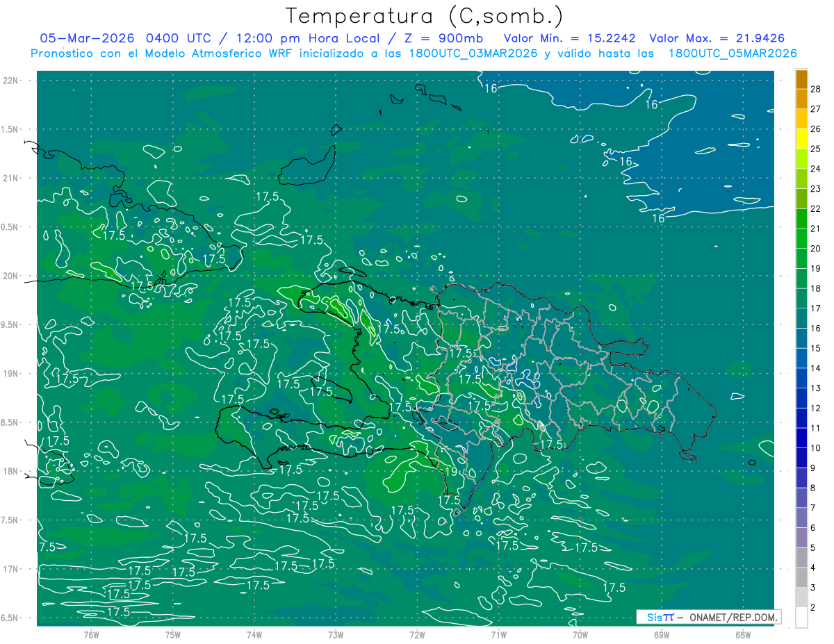This screenshot has height=644, width=834.
Task: Click the '21N' latitude axis label
Action: click(x=11, y=178)
